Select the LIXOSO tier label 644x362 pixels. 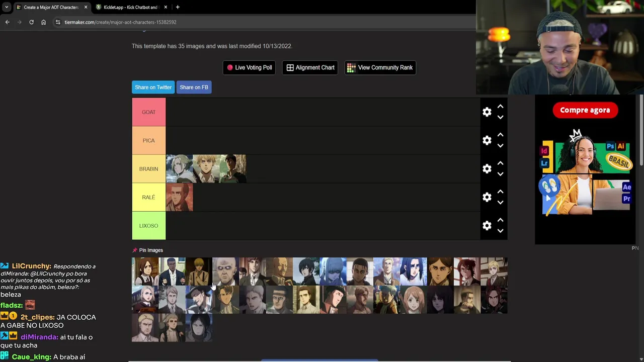click(148, 226)
